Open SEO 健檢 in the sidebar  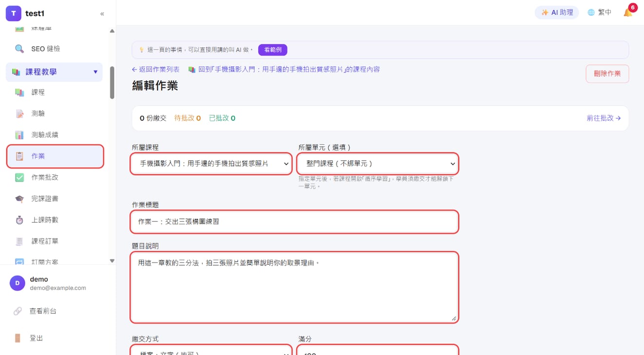(54, 49)
